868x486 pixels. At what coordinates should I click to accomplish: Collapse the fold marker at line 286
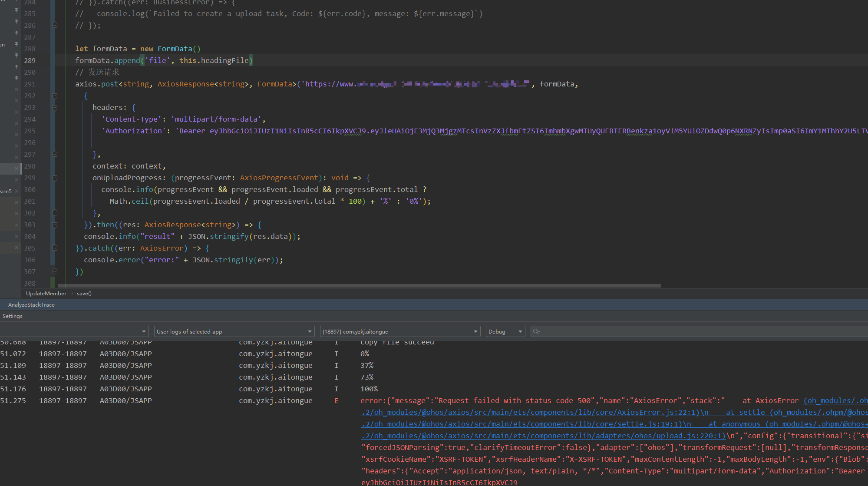(x=55, y=25)
